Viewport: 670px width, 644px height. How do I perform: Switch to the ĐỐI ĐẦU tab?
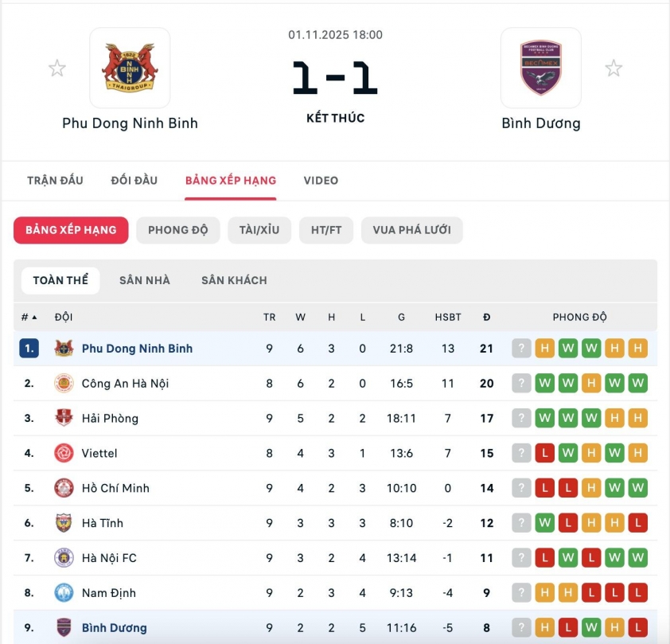(134, 180)
